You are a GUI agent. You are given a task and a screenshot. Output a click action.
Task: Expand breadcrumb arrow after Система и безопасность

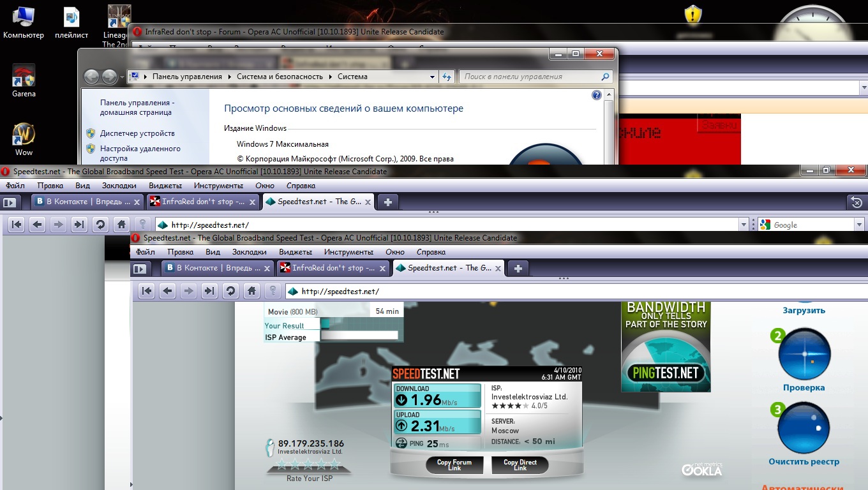click(x=331, y=77)
